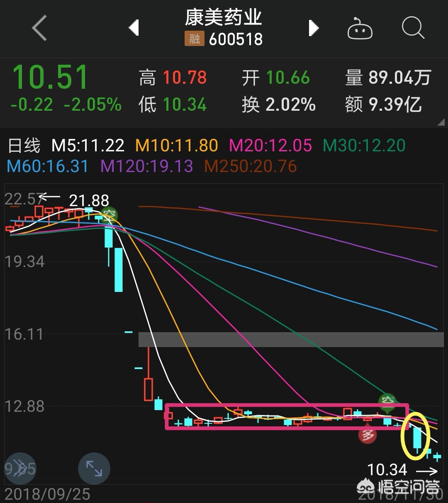Select the M60:16.31 moving average label
This screenshot has height=503, width=448.
(x=48, y=166)
